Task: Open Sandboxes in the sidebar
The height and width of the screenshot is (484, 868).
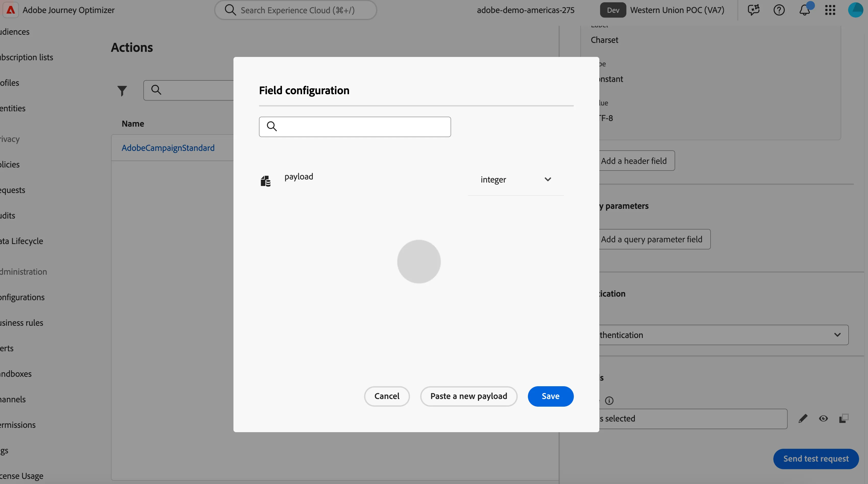Action: pos(16,374)
